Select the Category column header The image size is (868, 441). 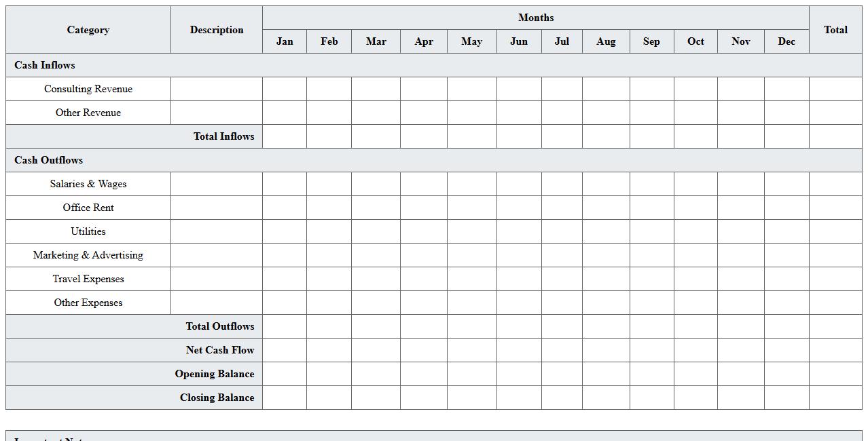[88, 30]
